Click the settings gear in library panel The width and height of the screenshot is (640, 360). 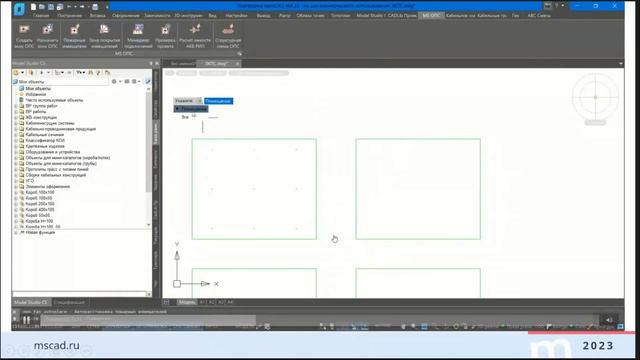(x=114, y=82)
